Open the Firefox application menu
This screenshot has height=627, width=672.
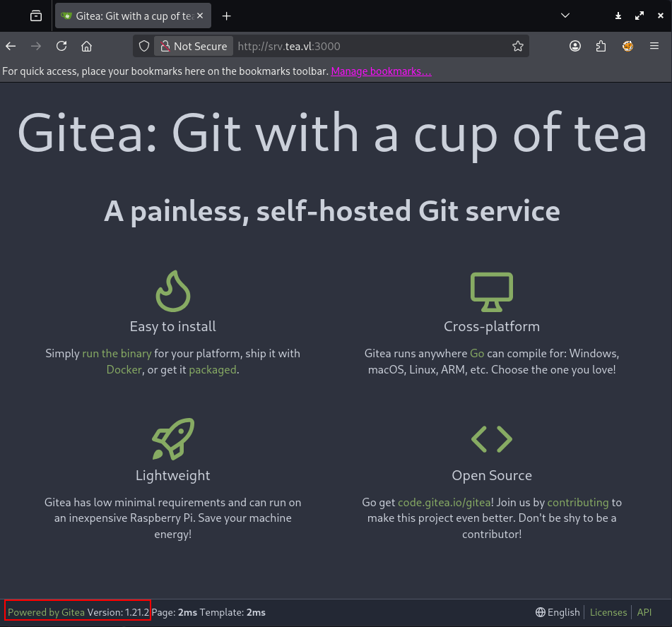click(654, 46)
